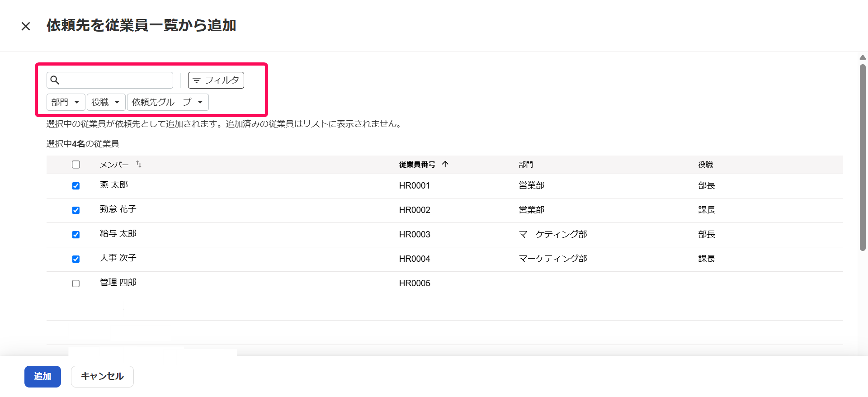Open the フィルタ button
The width and height of the screenshot is (868, 397).
216,80
